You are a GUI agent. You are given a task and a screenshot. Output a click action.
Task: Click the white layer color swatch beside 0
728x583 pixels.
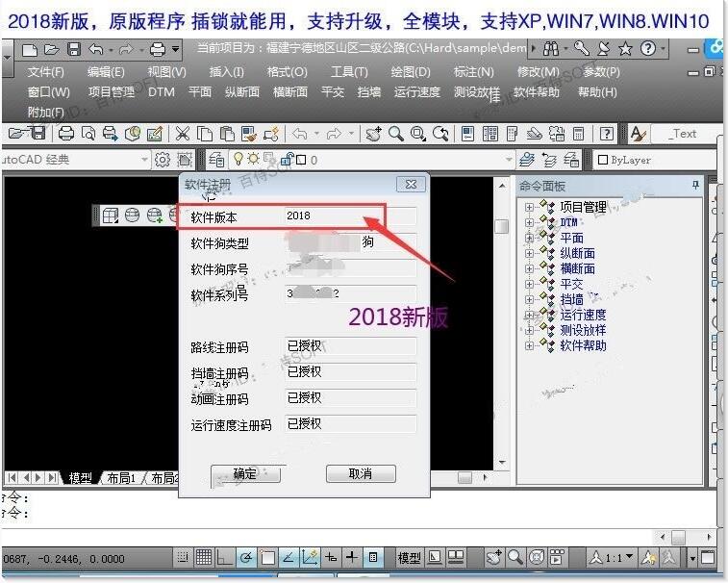click(x=301, y=160)
